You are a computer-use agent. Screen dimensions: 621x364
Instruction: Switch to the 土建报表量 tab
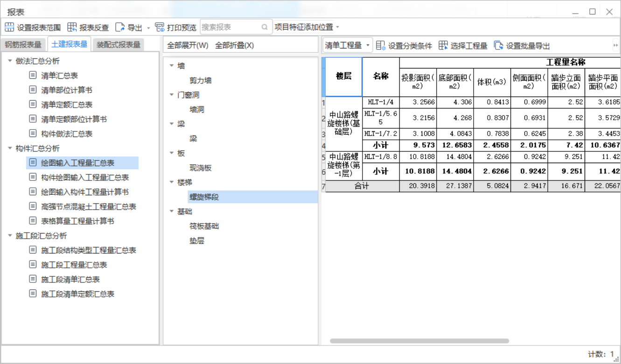(69, 44)
